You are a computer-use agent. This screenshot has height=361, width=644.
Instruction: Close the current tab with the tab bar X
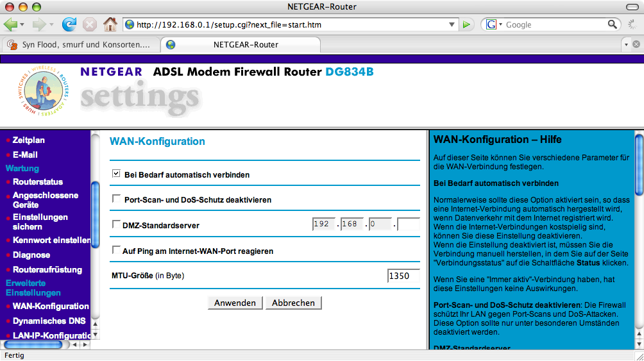click(x=636, y=44)
